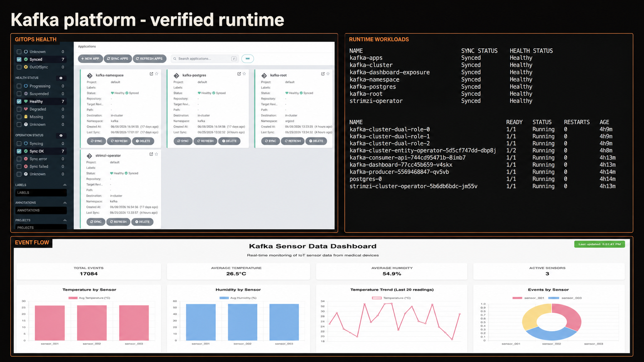The height and width of the screenshot is (362, 644).
Task: Enable the Suspended health checkbox
Action: click(19, 94)
